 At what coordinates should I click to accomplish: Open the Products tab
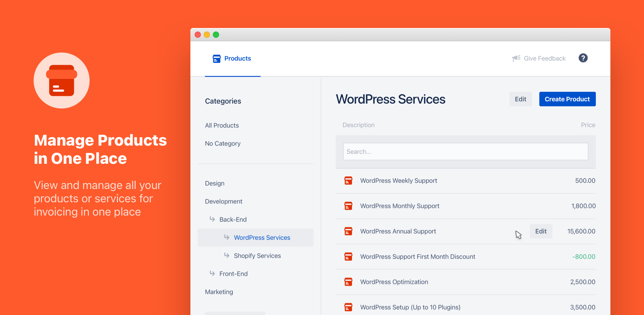232,58
